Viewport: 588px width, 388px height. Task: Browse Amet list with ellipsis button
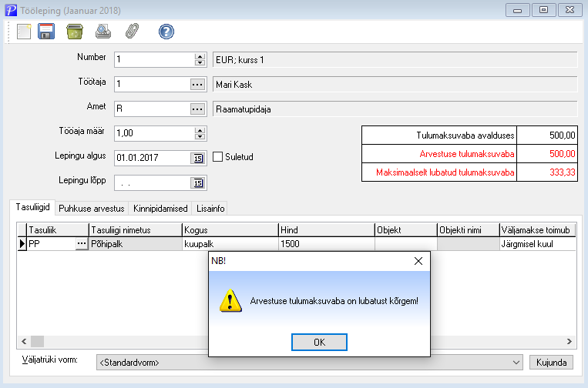[x=197, y=109]
